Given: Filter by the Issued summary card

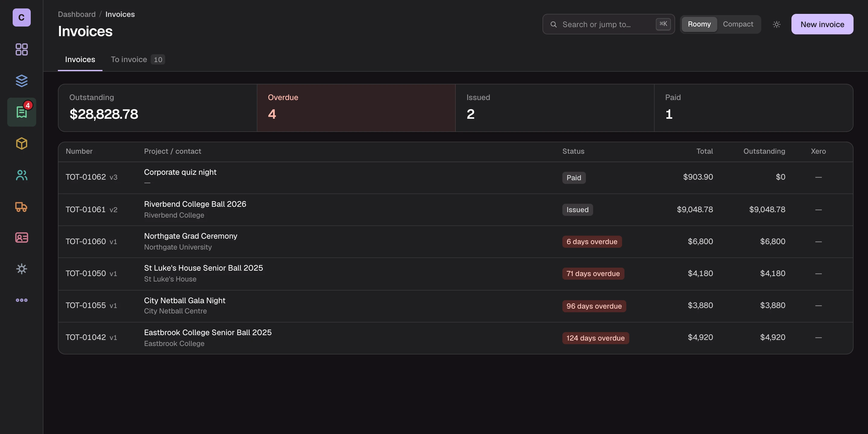Looking at the screenshot, I should tap(555, 108).
